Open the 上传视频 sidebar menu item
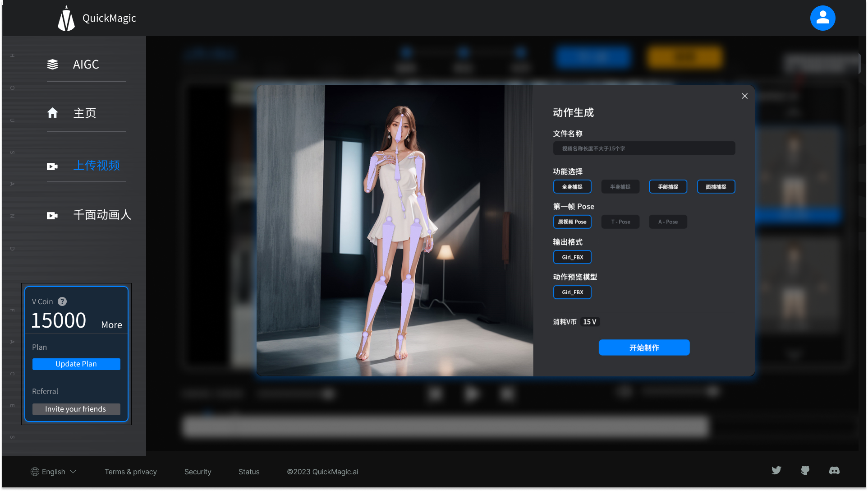The image size is (868, 491). point(96,166)
